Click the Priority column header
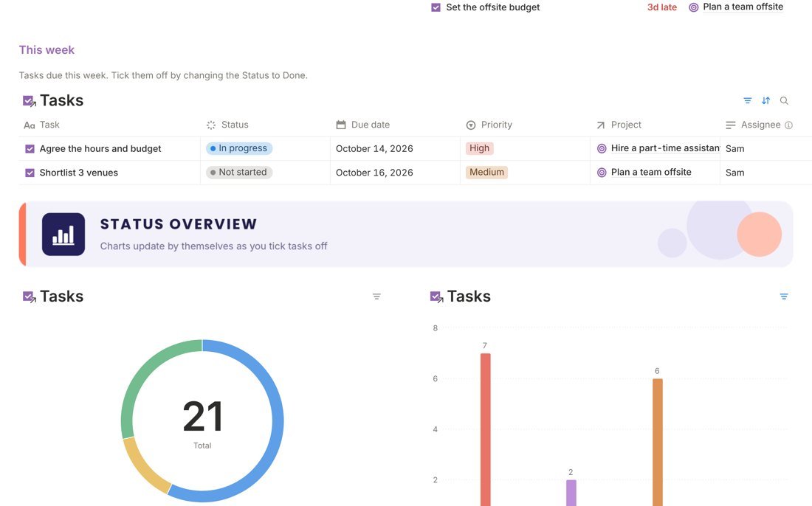The height and width of the screenshot is (506, 812). [x=525, y=125]
